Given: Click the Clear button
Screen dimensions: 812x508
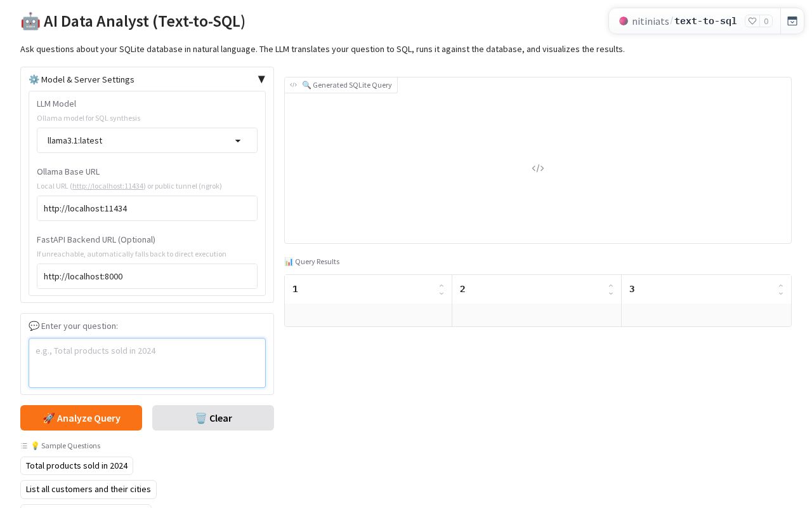Looking at the screenshot, I should coord(213,418).
